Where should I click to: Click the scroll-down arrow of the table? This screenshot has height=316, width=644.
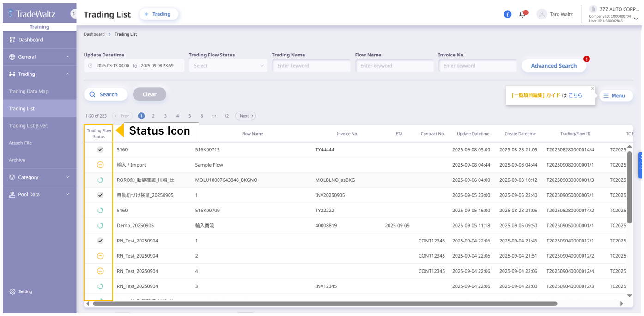[x=629, y=296]
